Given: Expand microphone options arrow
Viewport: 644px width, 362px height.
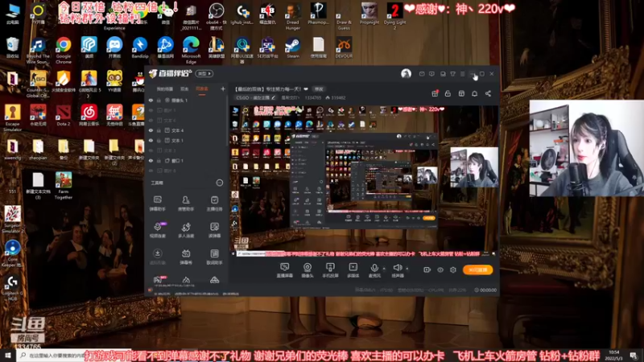Looking at the screenshot, I should tap(384, 269).
